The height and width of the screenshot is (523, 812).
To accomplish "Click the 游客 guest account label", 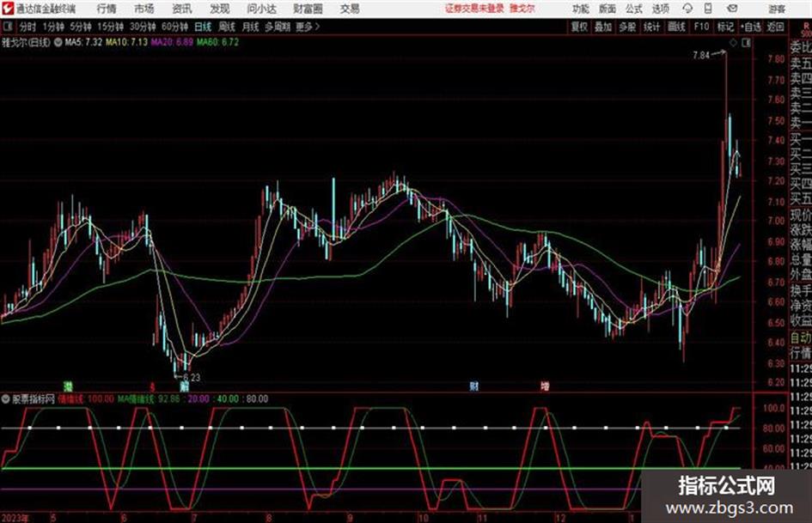I will (x=776, y=9).
